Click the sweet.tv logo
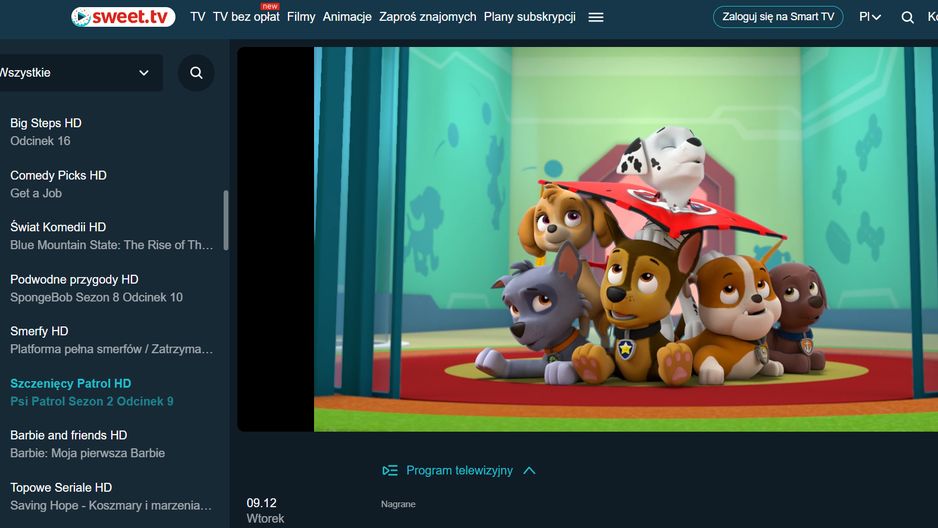This screenshot has height=528, width=938. click(x=123, y=17)
